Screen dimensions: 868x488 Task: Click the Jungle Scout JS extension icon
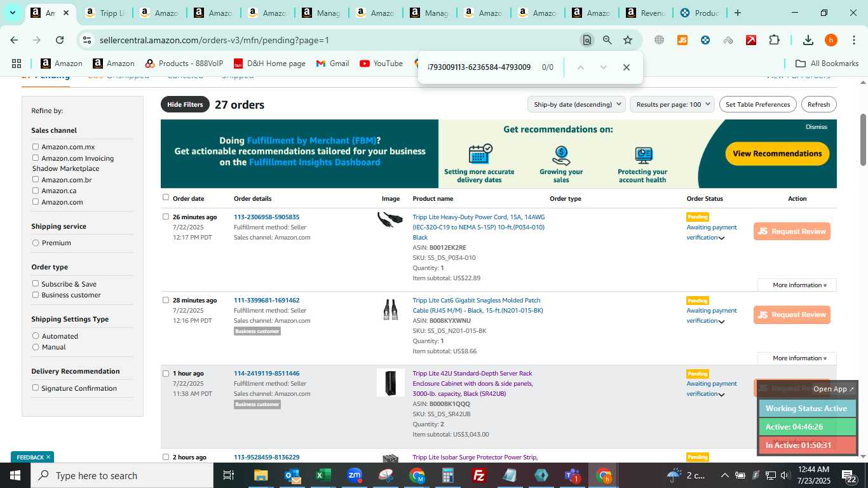[x=682, y=40]
